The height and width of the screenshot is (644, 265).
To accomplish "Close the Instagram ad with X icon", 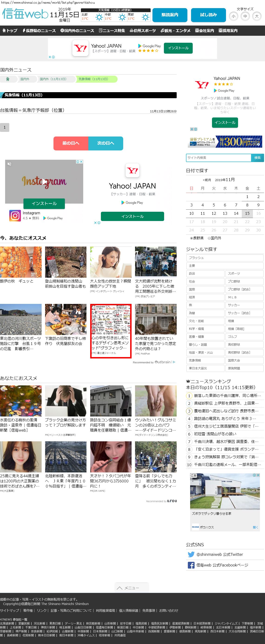I will [81, 162].
